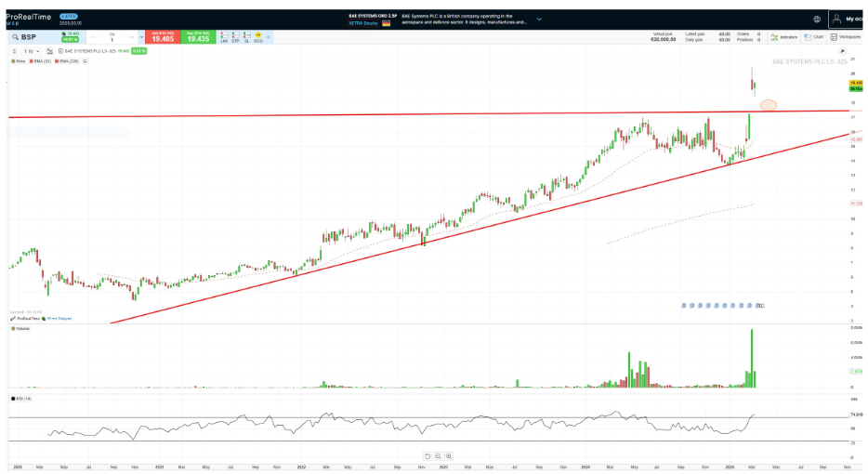Screen dimensions: 868x474
Task: Click the red Sell 19.405 button
Action: (164, 37)
